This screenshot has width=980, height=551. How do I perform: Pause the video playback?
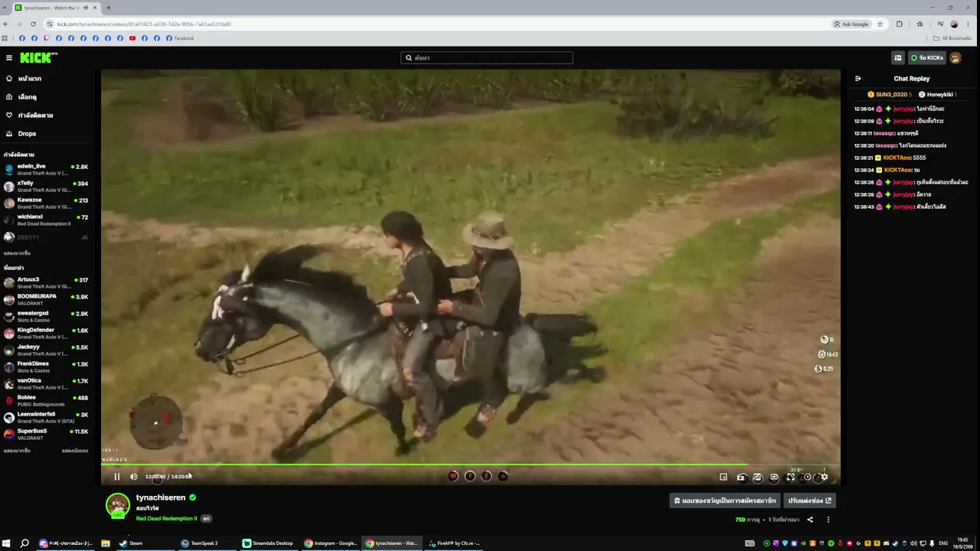click(117, 477)
